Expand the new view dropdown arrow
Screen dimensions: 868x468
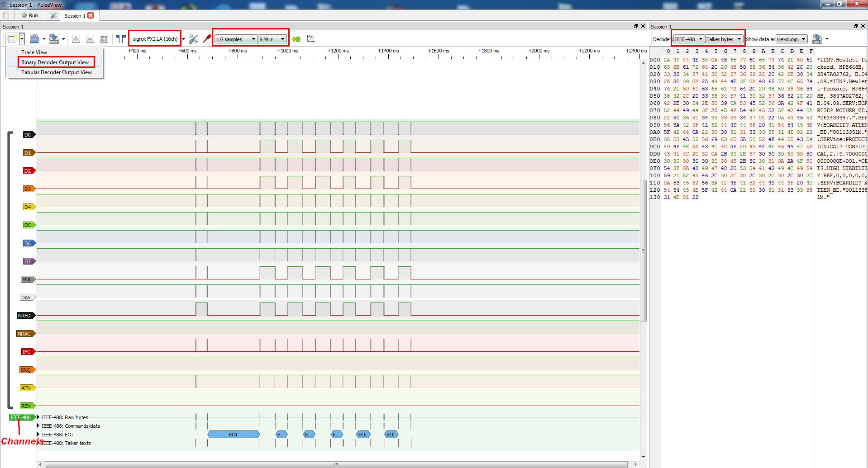point(22,39)
